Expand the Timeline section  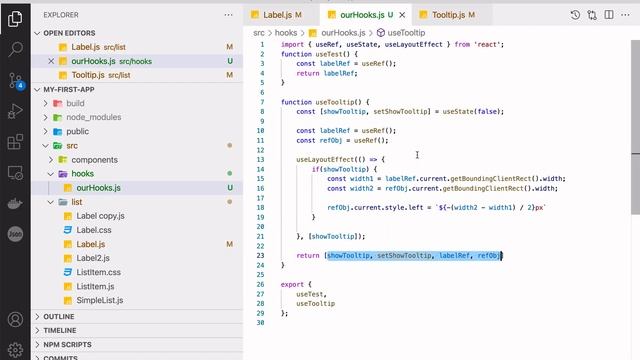tap(137, 331)
